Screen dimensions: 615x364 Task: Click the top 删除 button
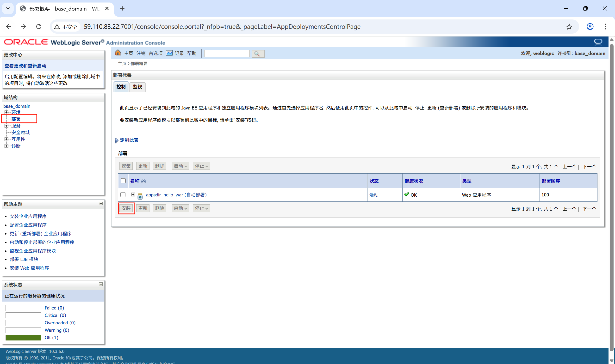click(160, 166)
